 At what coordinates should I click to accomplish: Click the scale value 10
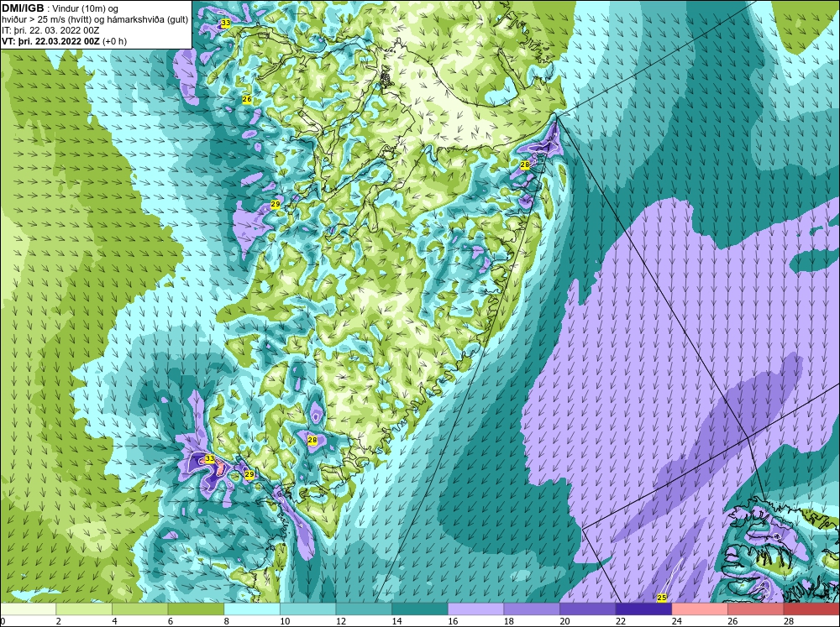pyautogui.click(x=285, y=621)
